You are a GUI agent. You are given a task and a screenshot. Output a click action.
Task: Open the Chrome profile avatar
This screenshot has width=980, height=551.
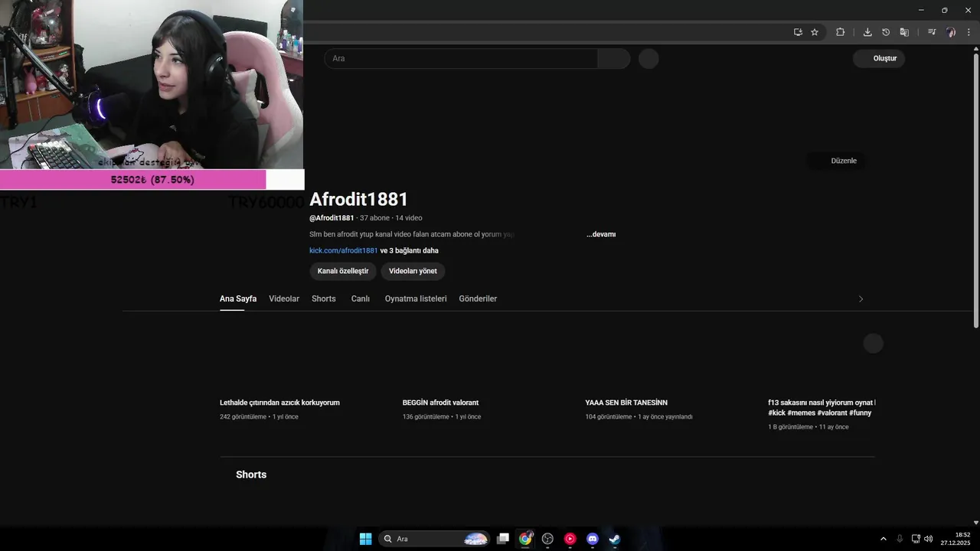tap(951, 32)
